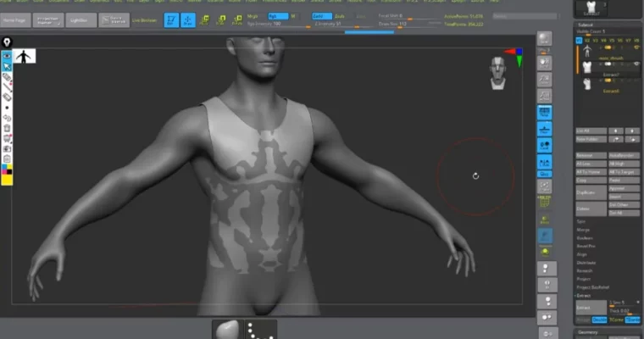Expand the Merge section
644x339 pixels.
click(583, 230)
